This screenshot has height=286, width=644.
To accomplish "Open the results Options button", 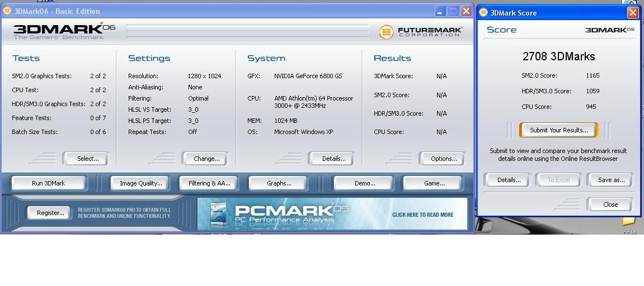I will [x=441, y=159].
